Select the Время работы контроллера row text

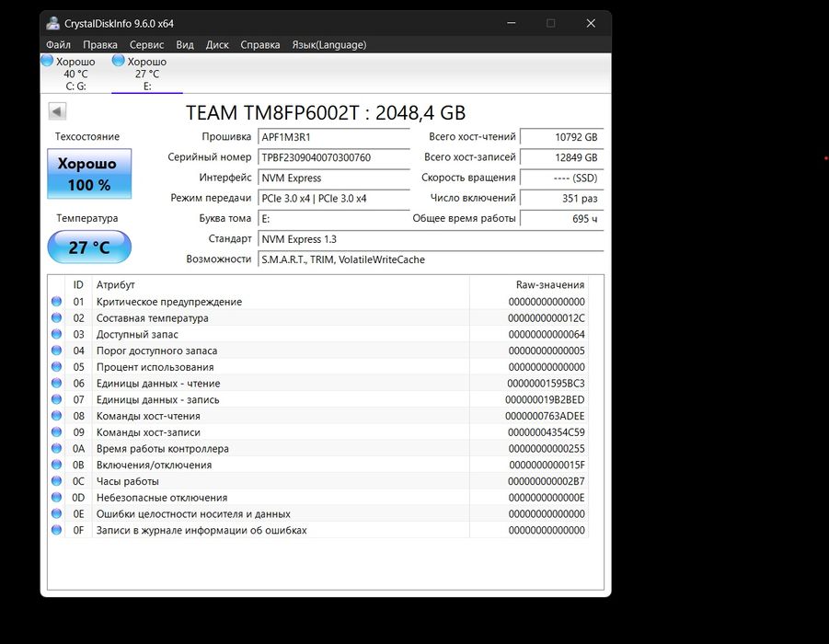click(x=162, y=449)
